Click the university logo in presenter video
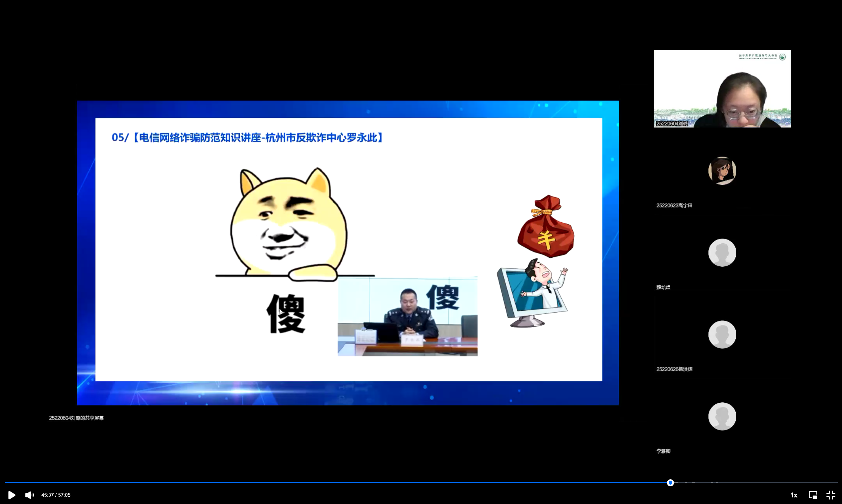Viewport: 842px width, 504px height. (x=782, y=57)
